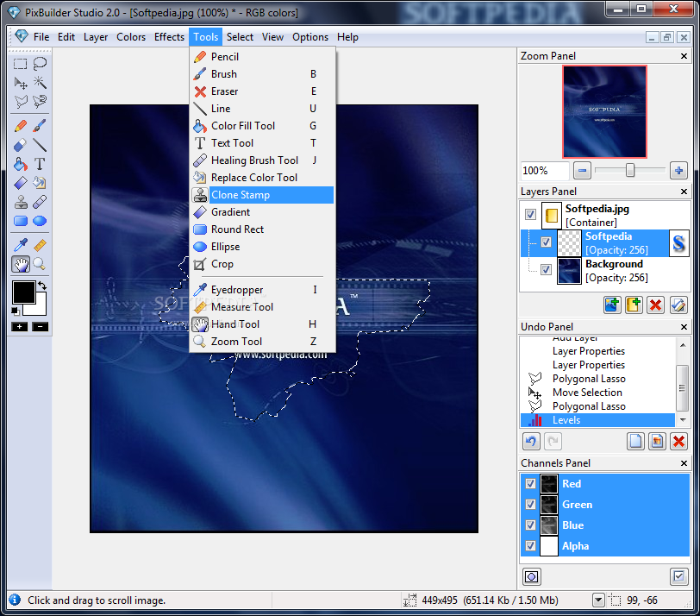The width and height of the screenshot is (700, 616).
Task: Select Replace Color tool in left toolbox
Action: [40, 183]
